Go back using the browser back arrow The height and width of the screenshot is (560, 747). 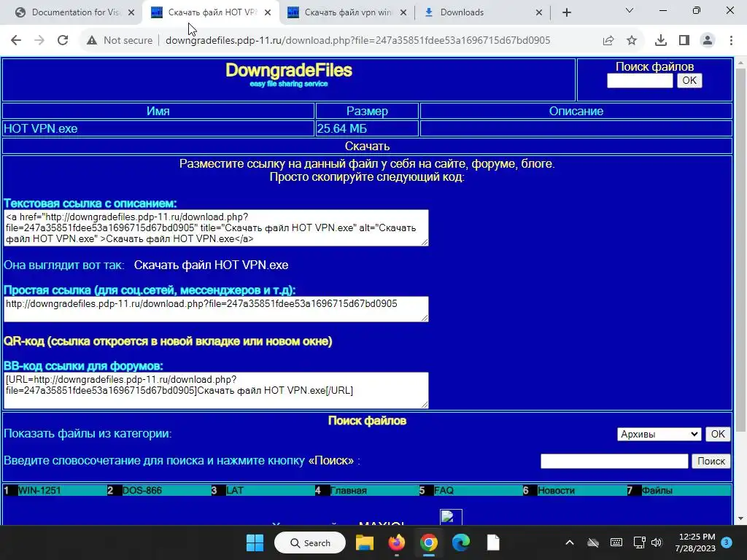click(x=16, y=41)
